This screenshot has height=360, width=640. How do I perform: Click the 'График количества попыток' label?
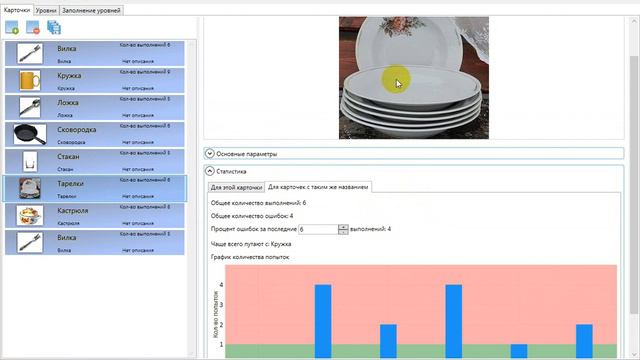tap(250, 257)
